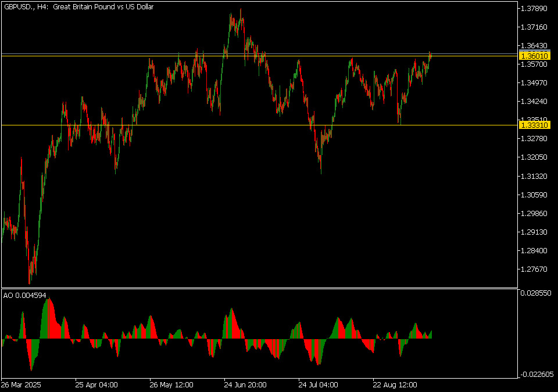Click the 1.37160 price axis value

534,27
